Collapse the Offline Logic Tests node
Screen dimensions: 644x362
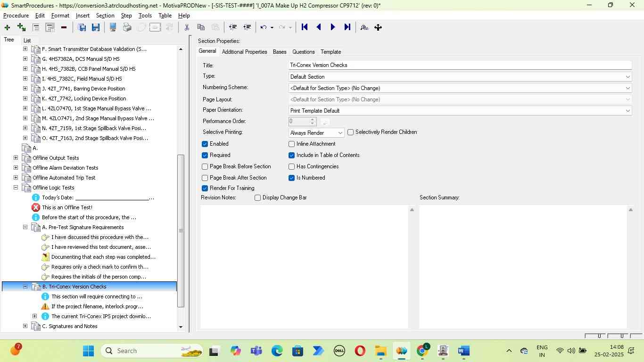click(16, 188)
